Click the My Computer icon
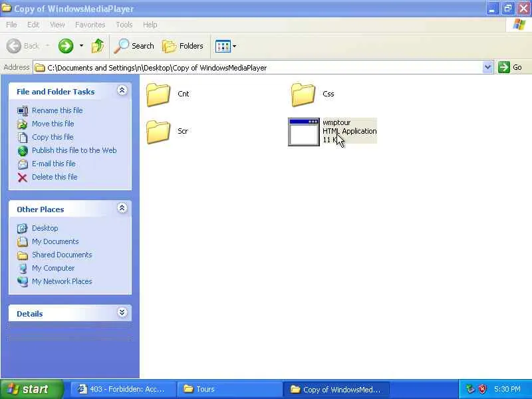Screen dimensions: 532x399 [x=23, y=269]
